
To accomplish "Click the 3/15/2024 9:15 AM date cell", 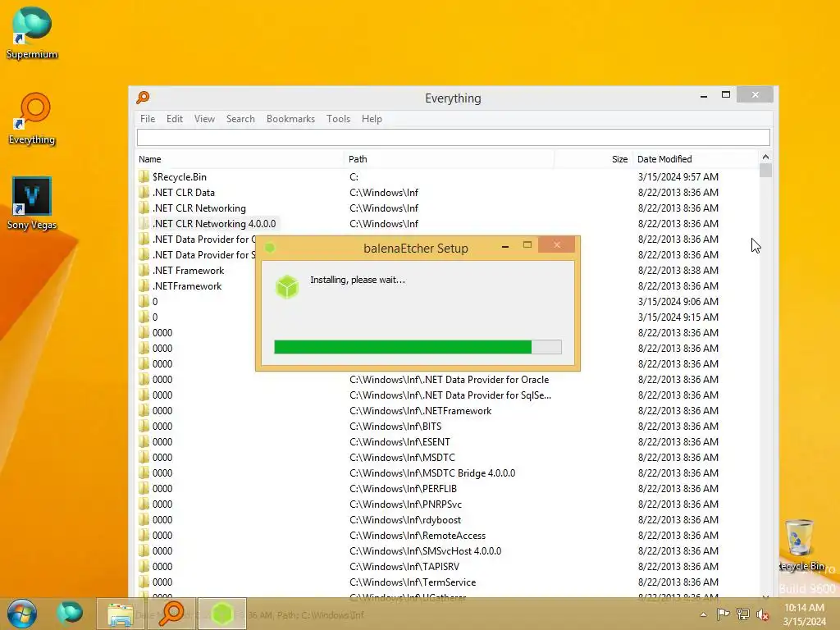I will pyautogui.click(x=678, y=317).
